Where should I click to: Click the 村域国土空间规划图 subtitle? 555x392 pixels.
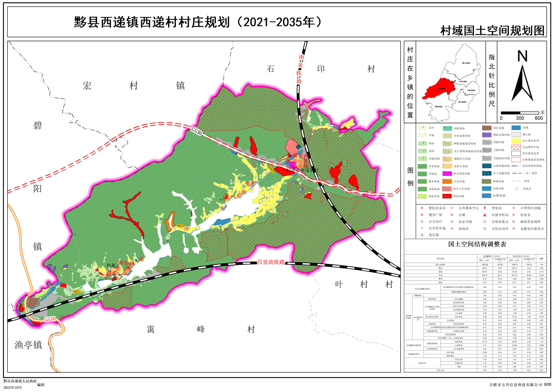(x=492, y=30)
